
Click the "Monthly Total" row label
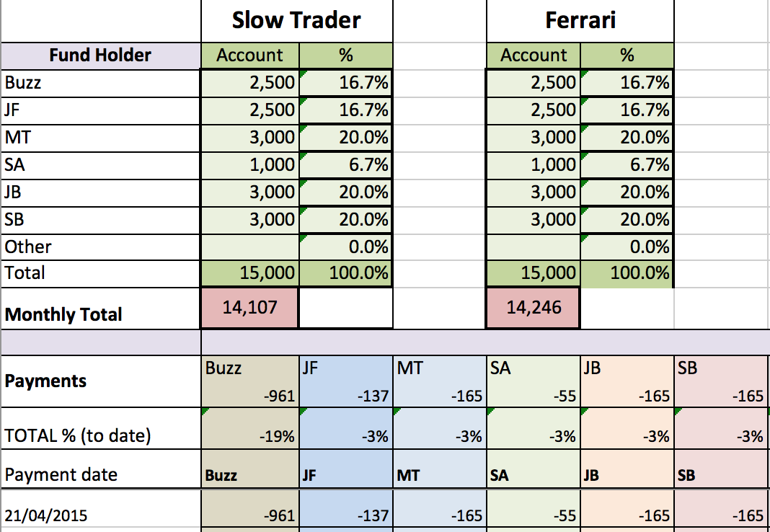(x=100, y=314)
